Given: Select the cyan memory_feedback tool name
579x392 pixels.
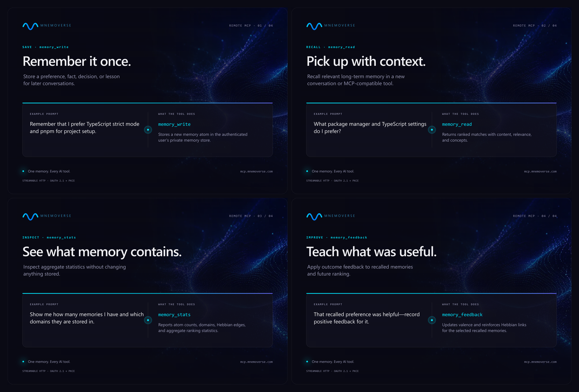Looking at the screenshot, I should click(462, 315).
